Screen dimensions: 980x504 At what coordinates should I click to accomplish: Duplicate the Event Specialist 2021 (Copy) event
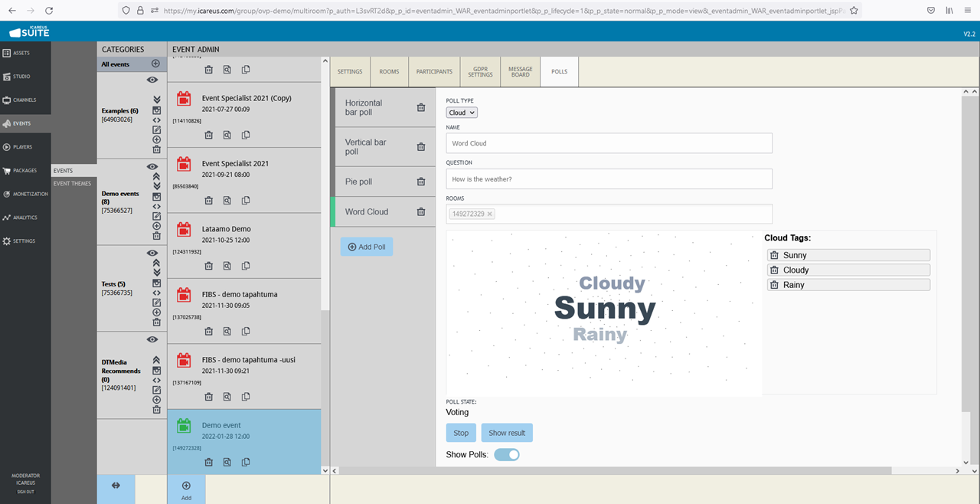tap(246, 135)
